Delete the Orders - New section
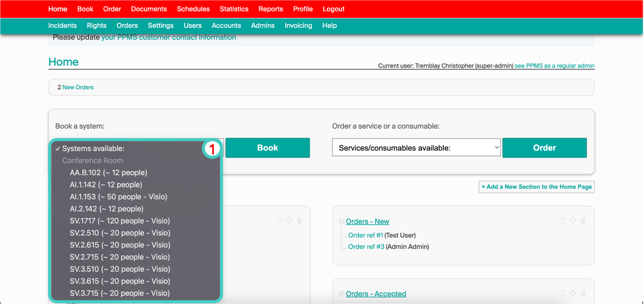The width and height of the screenshot is (644, 304). (x=583, y=221)
